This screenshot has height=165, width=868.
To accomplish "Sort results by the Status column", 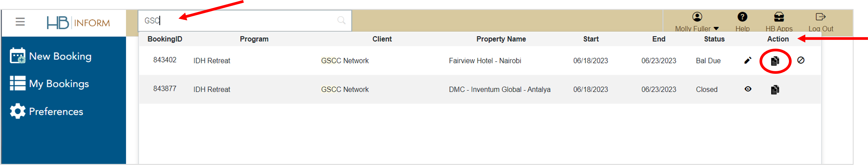I will click(x=714, y=39).
